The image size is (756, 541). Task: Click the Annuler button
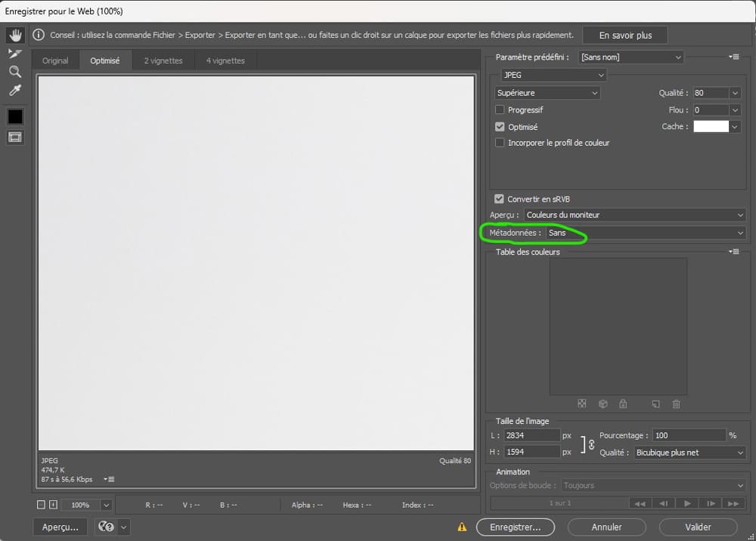pos(606,527)
